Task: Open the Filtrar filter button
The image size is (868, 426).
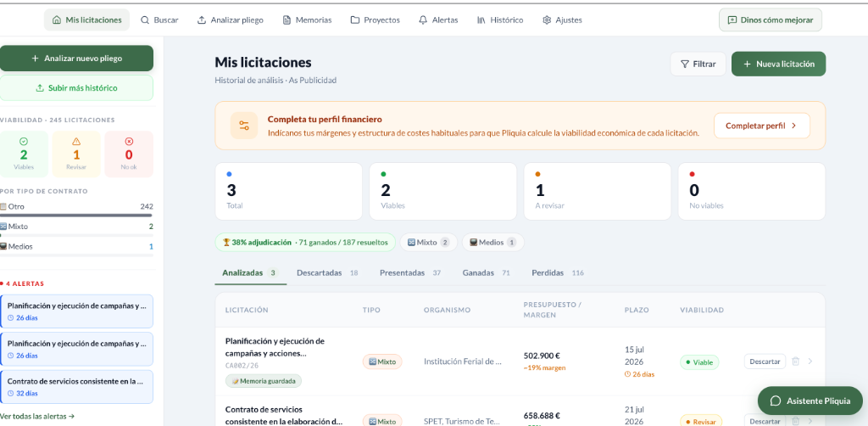Action: click(698, 64)
